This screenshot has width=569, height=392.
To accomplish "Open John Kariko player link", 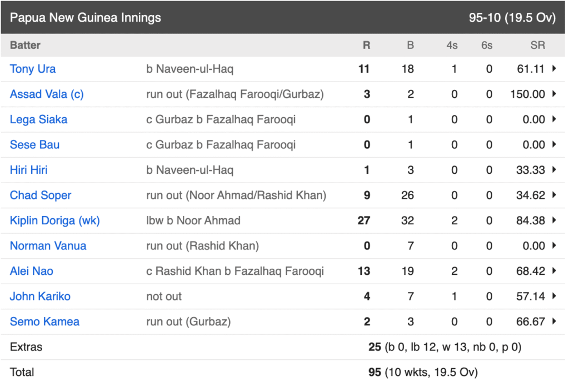I will (x=40, y=296).
